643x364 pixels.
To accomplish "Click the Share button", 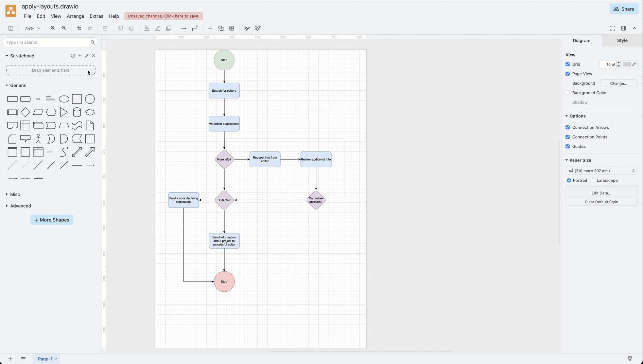I will (624, 9).
